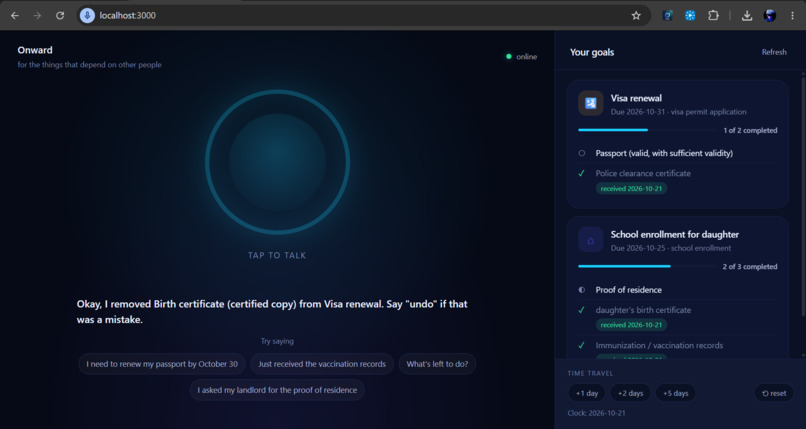This screenshot has height=429, width=806.
Task: Try 'I asked my landlord' suggestion
Action: click(277, 390)
